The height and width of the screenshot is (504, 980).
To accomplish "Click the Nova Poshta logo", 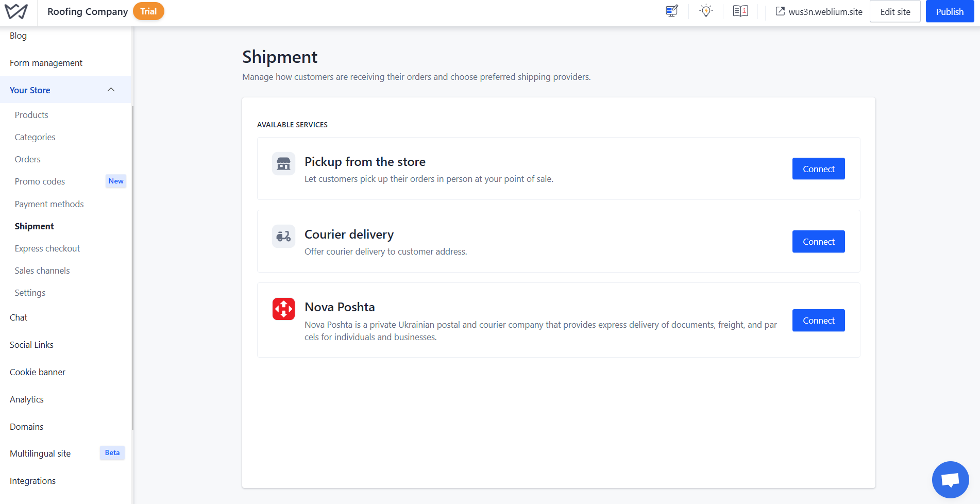I will click(283, 309).
